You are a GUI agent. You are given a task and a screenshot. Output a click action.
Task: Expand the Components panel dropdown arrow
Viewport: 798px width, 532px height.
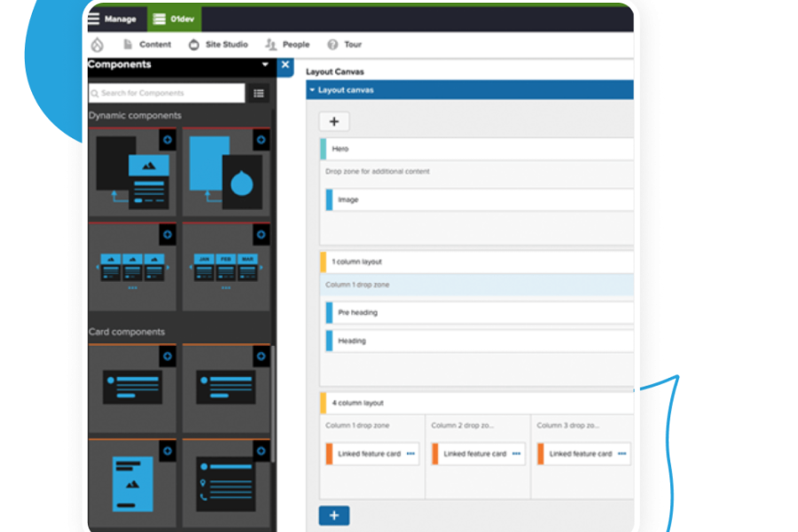coord(264,65)
